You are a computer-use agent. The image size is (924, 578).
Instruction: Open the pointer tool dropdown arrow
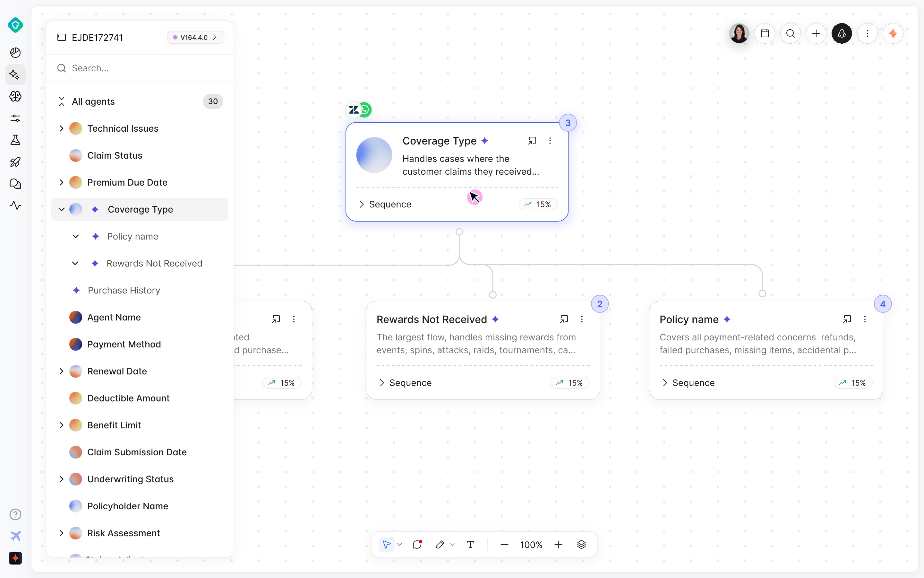pos(399,544)
